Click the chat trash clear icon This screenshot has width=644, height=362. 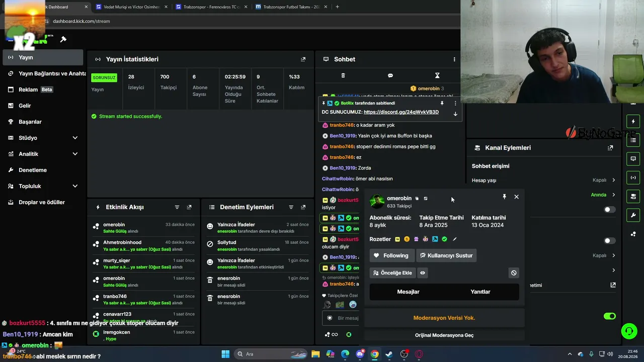(x=343, y=75)
